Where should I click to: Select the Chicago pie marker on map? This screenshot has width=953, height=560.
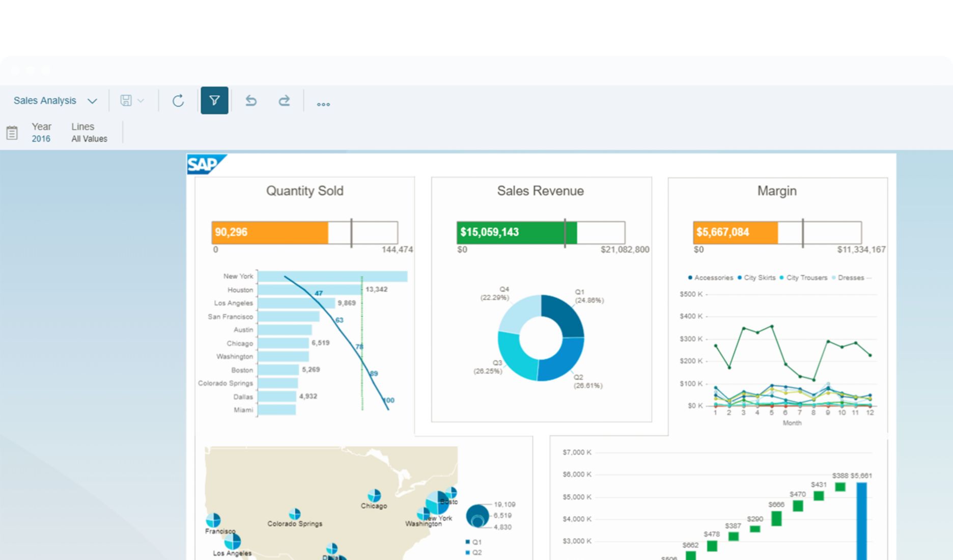coord(374,495)
